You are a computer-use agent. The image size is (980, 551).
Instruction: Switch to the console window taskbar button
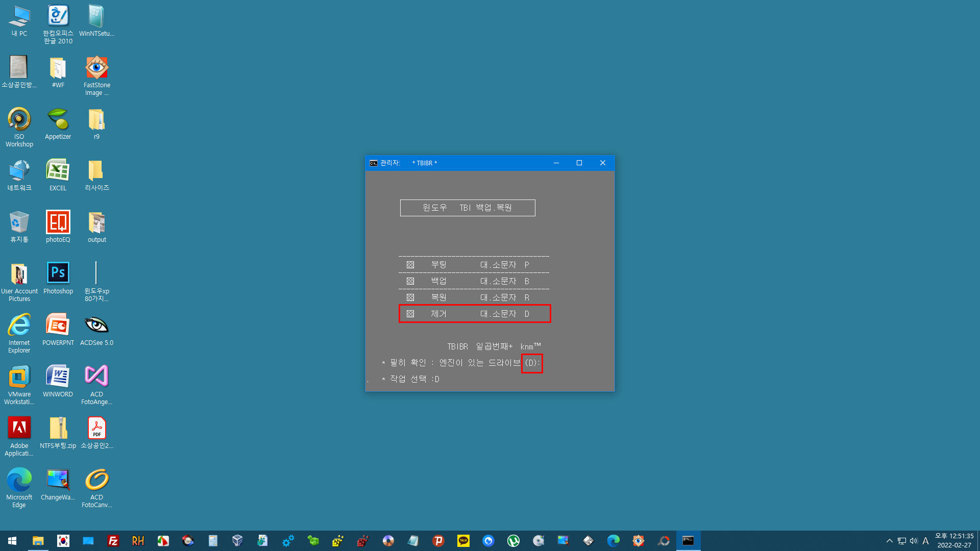coord(689,541)
